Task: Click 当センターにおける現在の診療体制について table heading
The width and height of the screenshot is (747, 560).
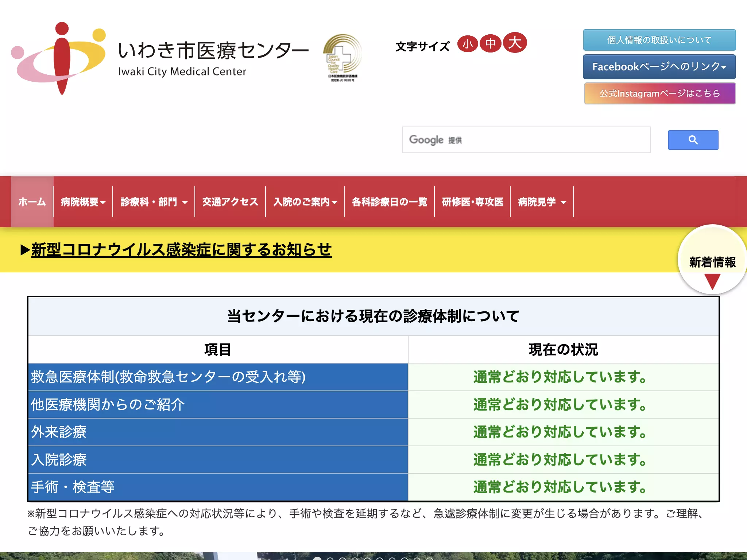Action: coord(373,316)
